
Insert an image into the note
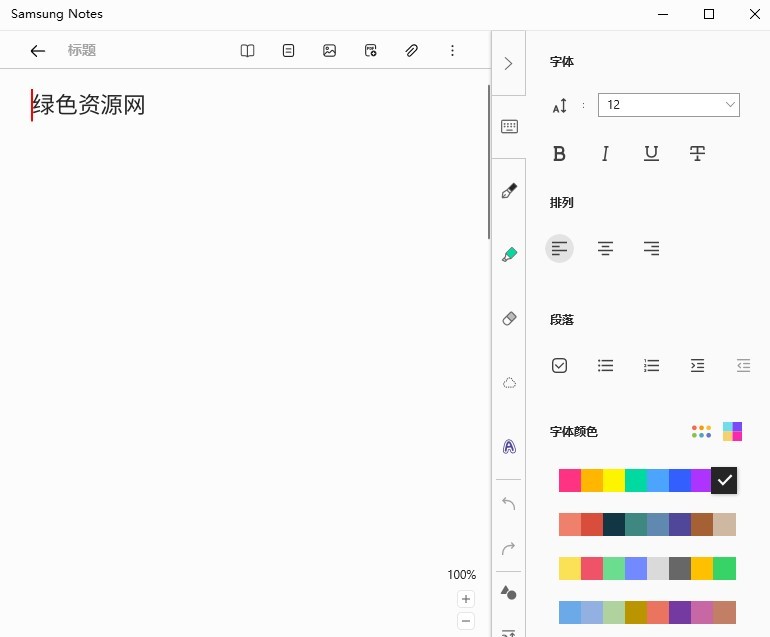click(x=329, y=51)
